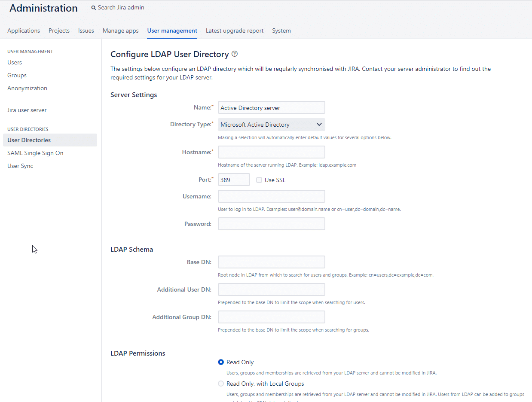Click the Base DN text field
This screenshot has width=532, height=402.
(271, 262)
